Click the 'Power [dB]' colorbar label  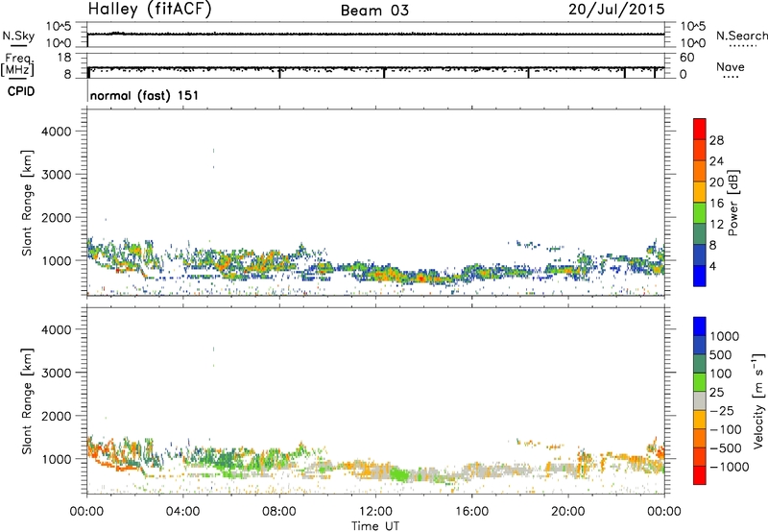[x=732, y=203]
